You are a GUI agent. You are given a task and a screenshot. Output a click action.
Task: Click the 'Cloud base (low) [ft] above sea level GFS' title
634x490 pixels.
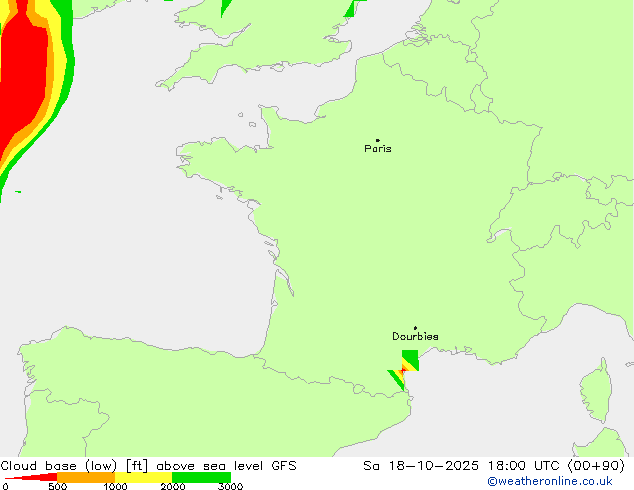tap(148, 466)
